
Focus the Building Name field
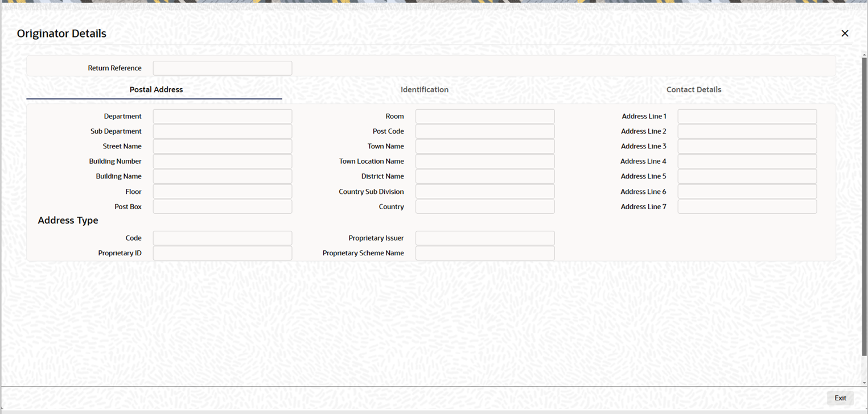coord(223,177)
